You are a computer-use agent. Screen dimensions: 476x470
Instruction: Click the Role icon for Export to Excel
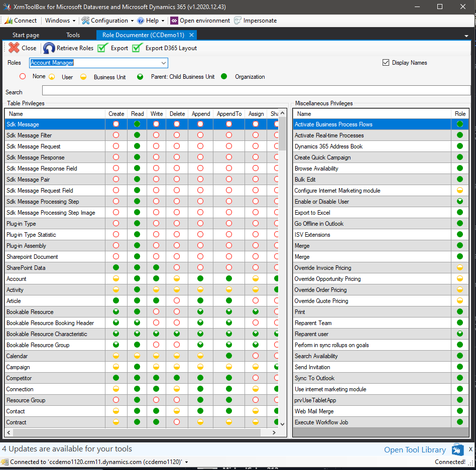tap(460, 212)
